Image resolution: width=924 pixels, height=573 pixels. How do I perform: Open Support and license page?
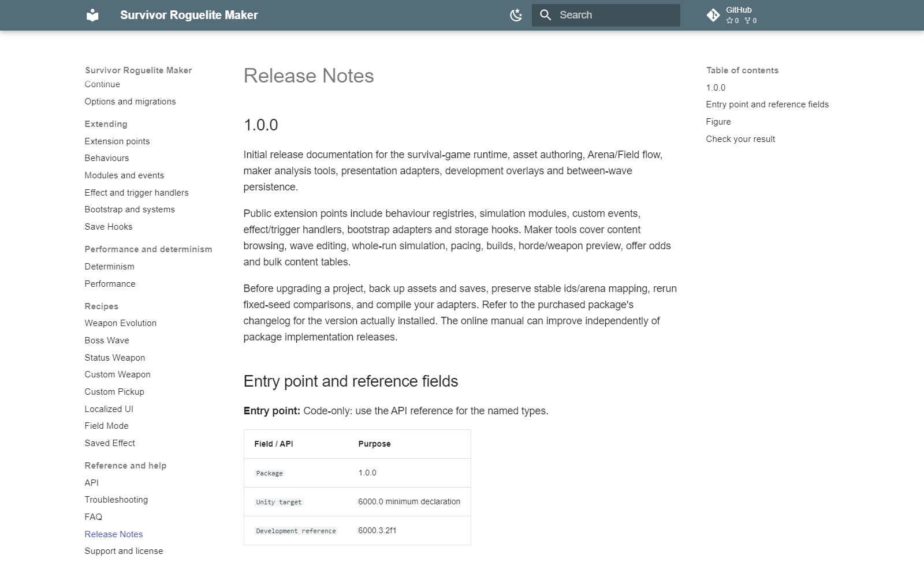(x=124, y=551)
